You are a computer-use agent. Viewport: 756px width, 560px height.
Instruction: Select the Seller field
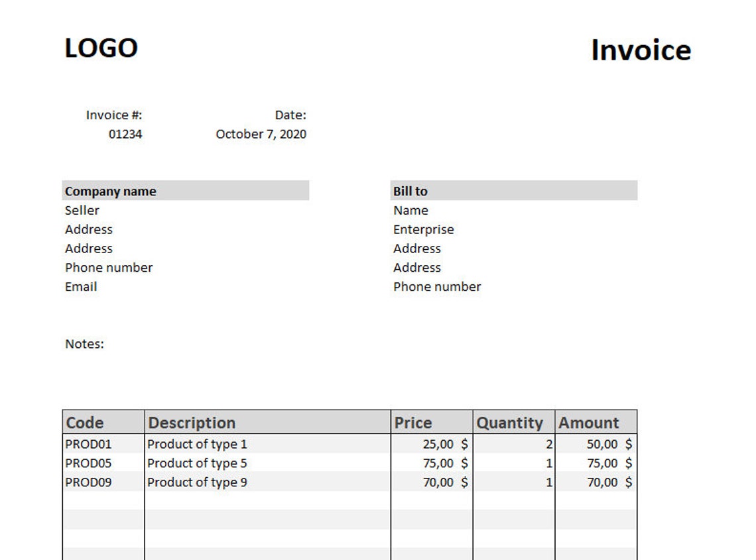pyautogui.click(x=82, y=210)
